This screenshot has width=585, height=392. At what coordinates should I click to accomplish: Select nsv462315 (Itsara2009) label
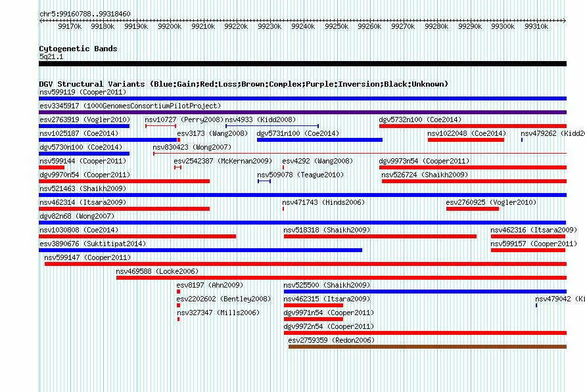327,299
